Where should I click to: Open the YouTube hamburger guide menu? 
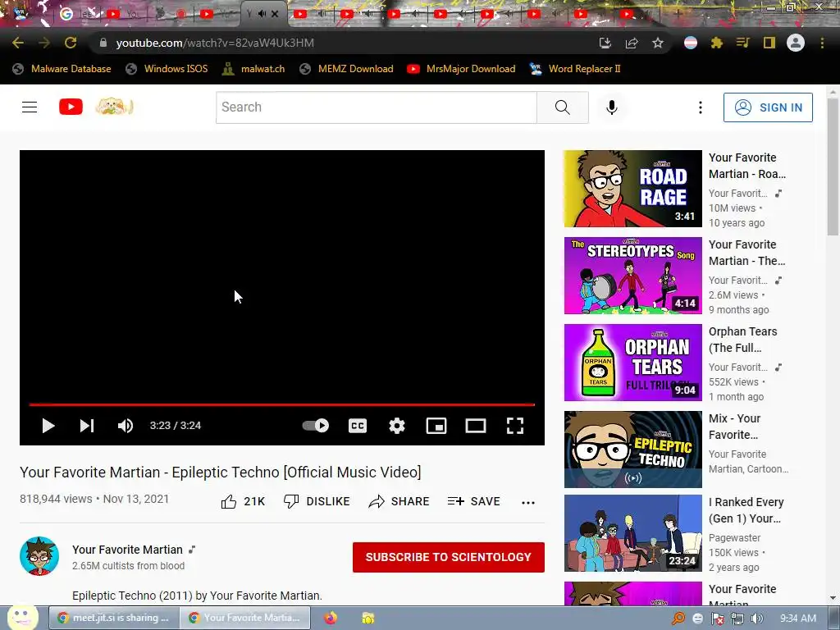coord(30,107)
